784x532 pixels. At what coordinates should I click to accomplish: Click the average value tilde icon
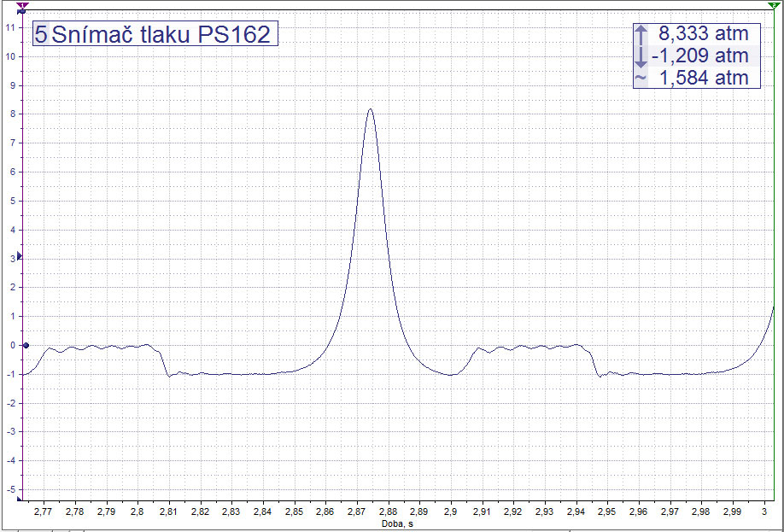(x=641, y=79)
